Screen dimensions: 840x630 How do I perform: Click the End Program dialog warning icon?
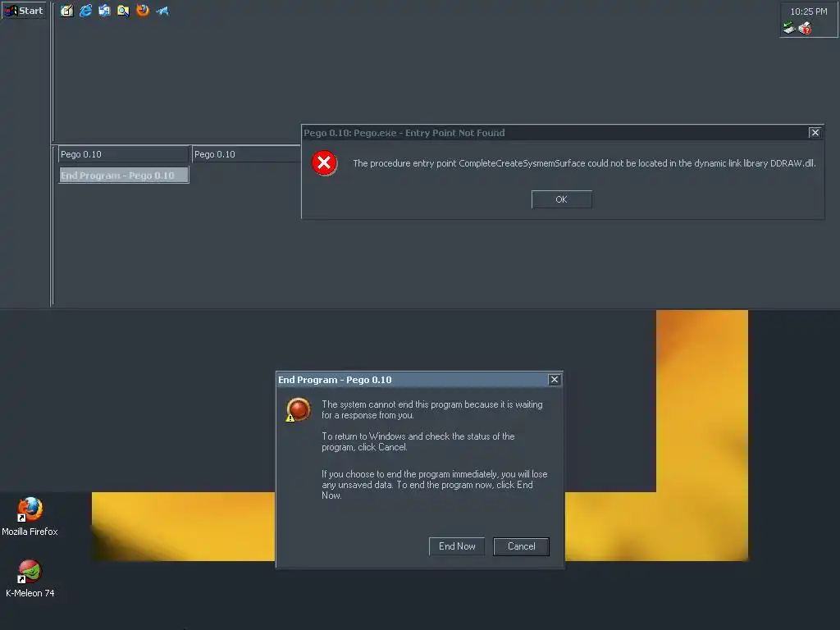coord(298,410)
